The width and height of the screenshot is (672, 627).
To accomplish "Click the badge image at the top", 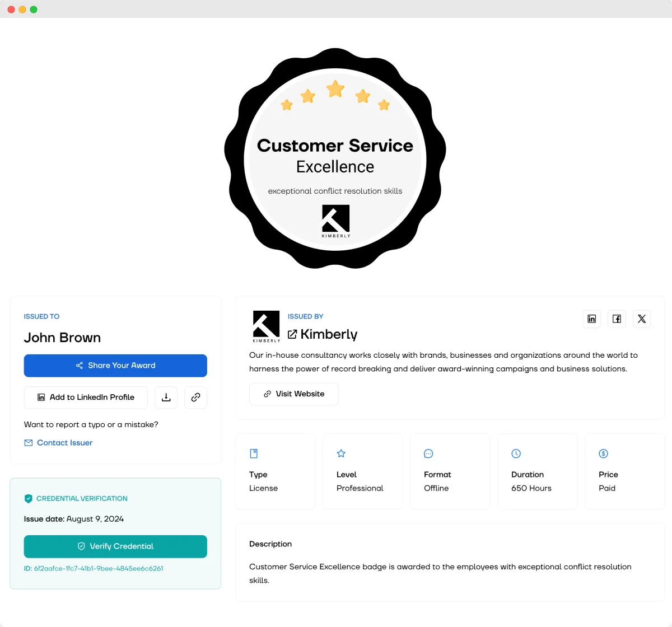I will pos(335,158).
